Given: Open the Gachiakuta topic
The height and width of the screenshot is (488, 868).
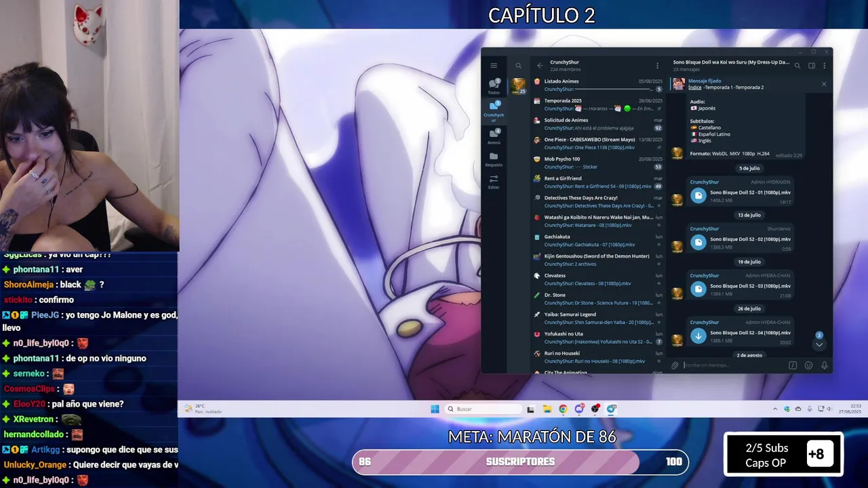Looking at the screenshot, I should [x=598, y=241].
